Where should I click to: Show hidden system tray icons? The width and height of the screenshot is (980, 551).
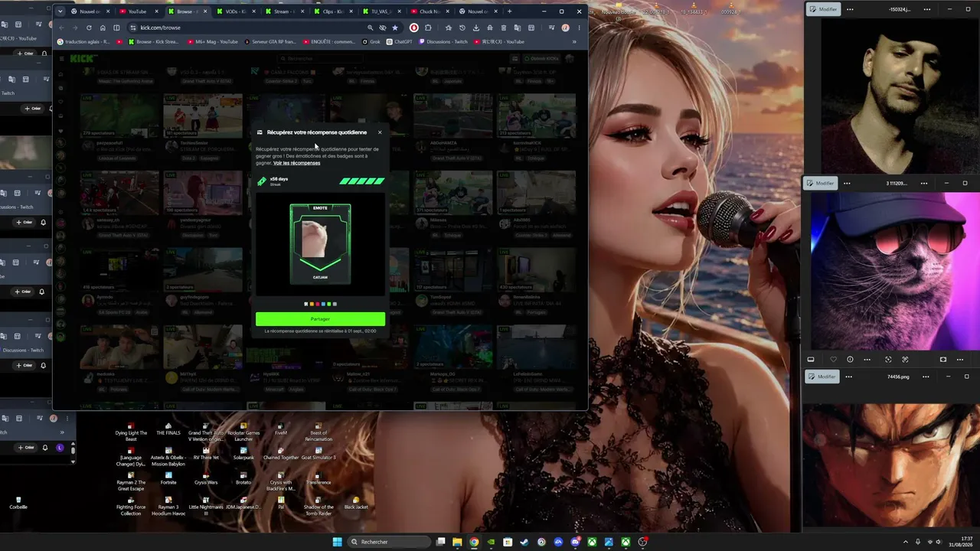click(x=905, y=542)
